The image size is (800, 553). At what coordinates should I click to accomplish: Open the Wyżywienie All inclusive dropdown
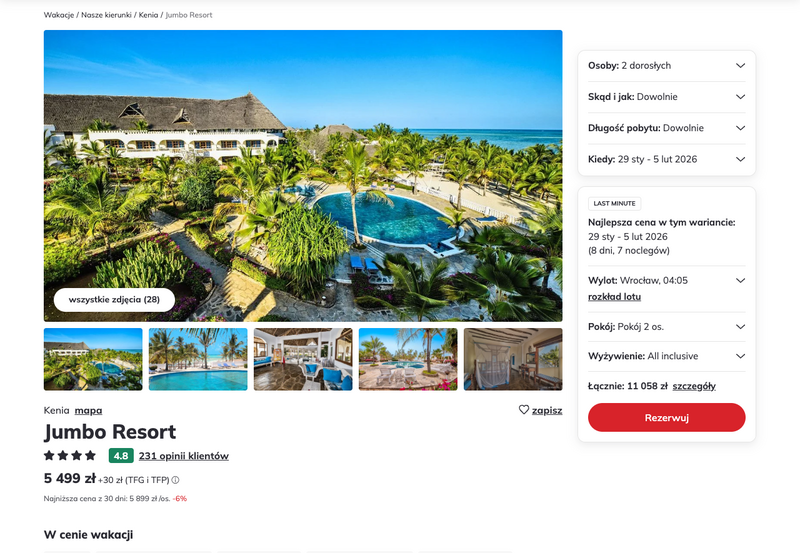(666, 356)
